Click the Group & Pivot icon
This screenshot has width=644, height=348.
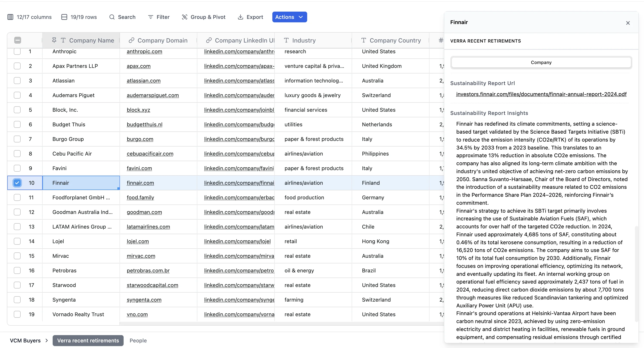tap(184, 17)
